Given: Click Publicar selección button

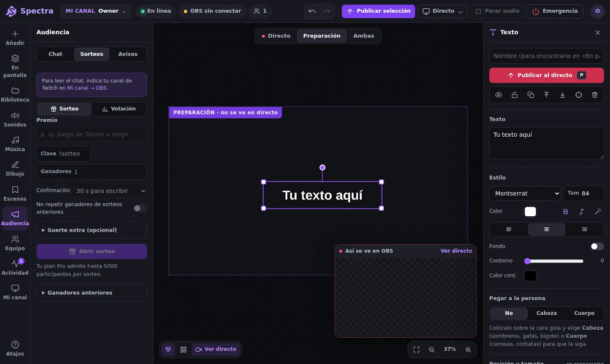Looking at the screenshot, I should click(x=378, y=11).
